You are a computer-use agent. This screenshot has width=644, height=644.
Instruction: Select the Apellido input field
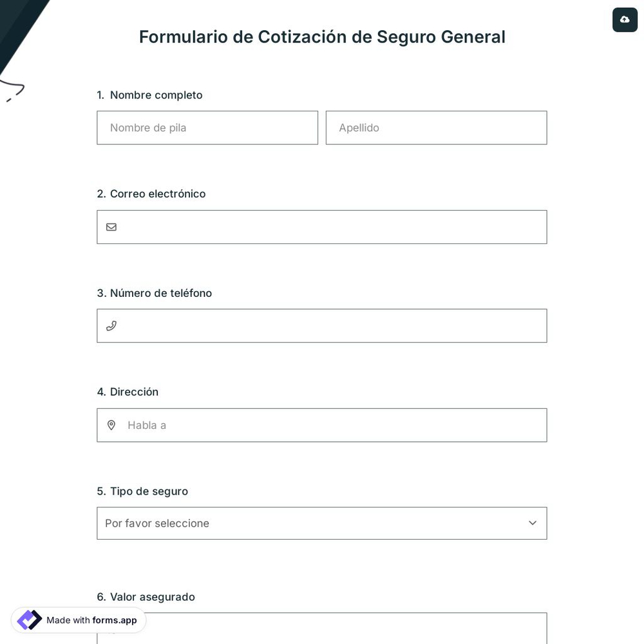[x=436, y=128]
